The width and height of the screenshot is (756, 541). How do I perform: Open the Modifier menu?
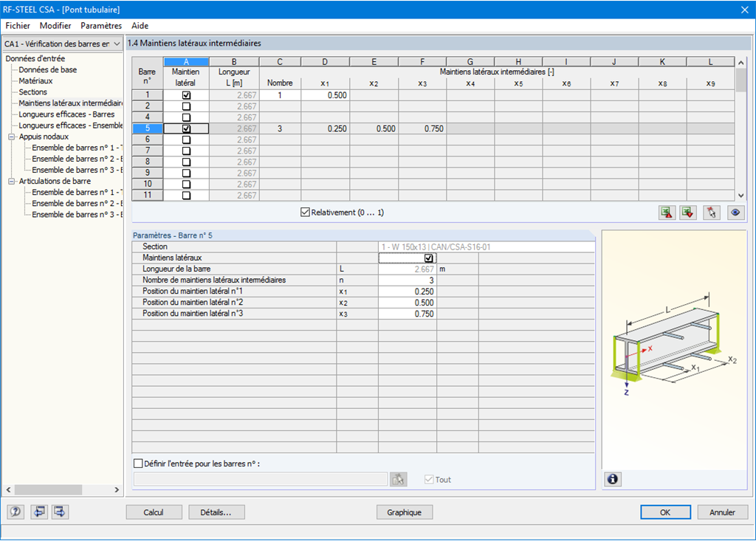pos(55,26)
